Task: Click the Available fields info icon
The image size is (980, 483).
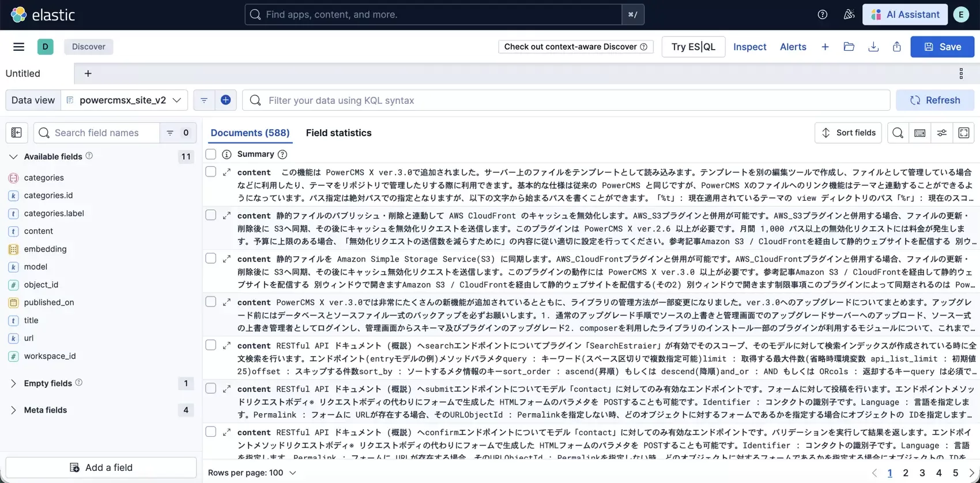Action: 89,156
